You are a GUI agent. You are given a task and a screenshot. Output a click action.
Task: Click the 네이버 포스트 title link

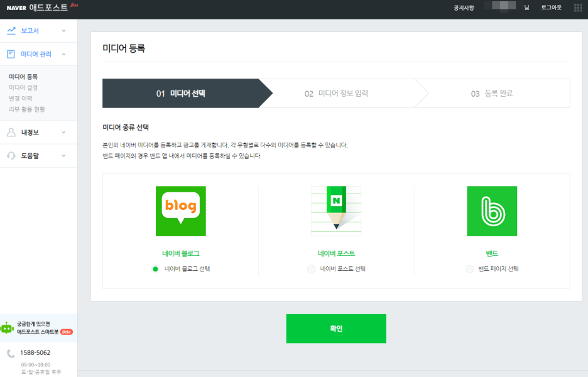click(x=336, y=254)
